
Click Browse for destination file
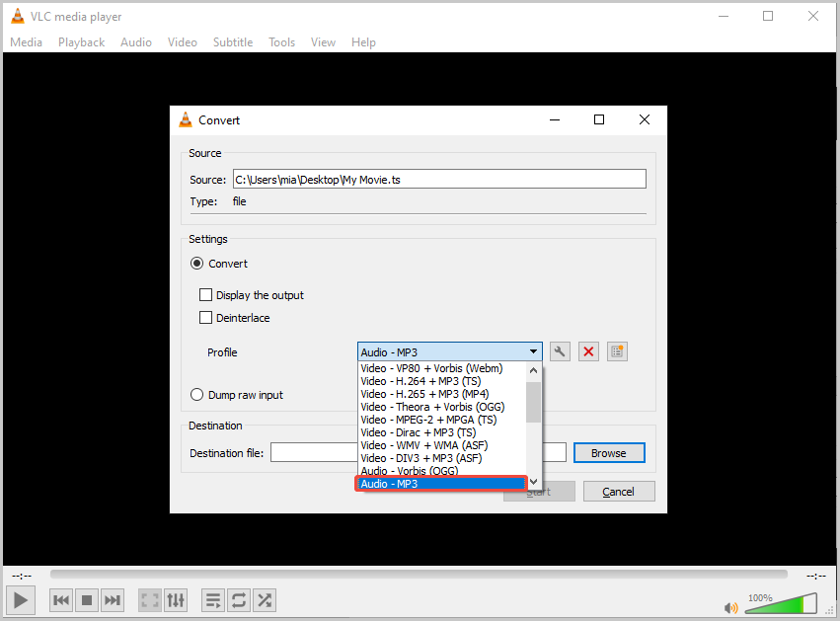tap(609, 453)
